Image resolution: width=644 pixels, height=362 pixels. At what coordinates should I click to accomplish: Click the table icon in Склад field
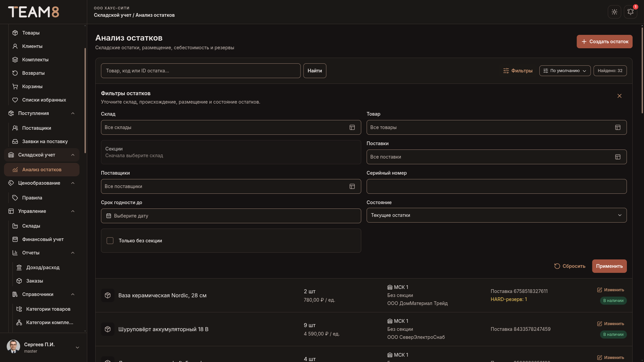(x=352, y=127)
